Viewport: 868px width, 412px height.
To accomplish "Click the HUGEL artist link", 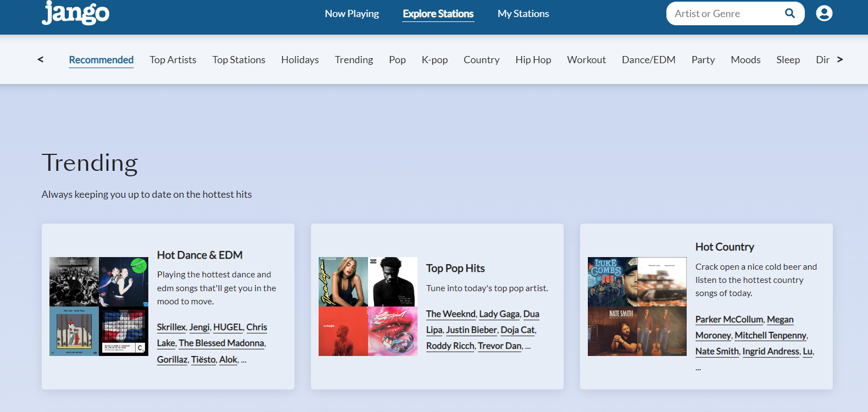I will [228, 327].
